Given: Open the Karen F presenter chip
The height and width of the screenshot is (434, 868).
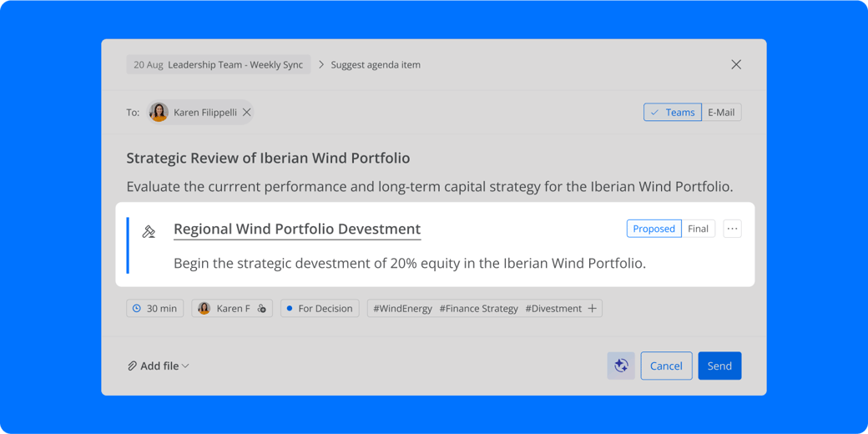Looking at the screenshot, I should click(x=232, y=308).
